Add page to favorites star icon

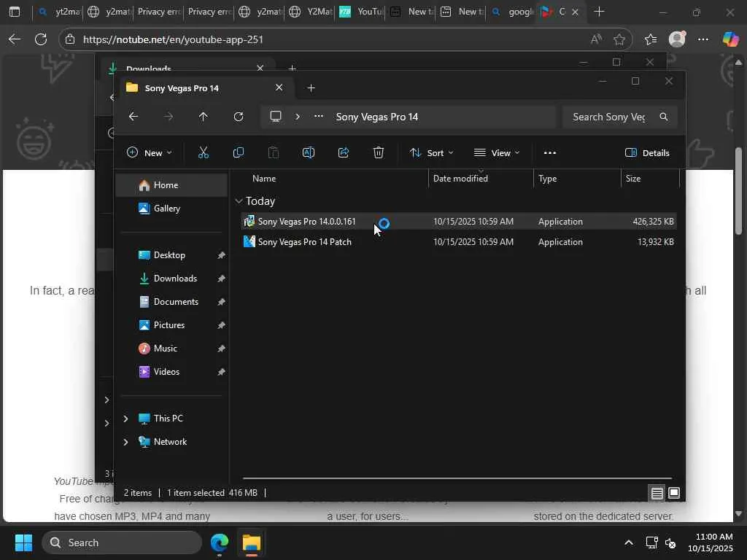click(x=619, y=39)
